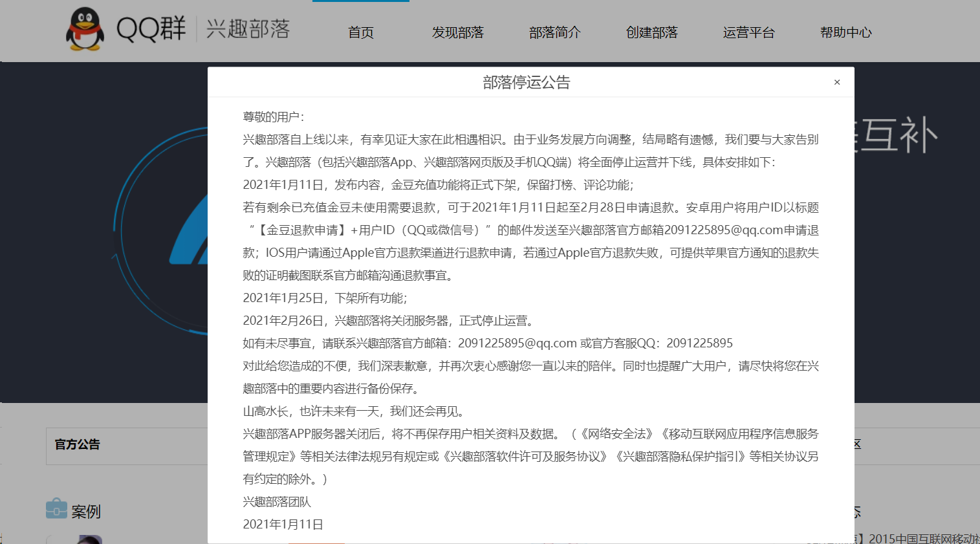
Task: Click the line 山高水长，也许未来有一天
Action: point(354,411)
